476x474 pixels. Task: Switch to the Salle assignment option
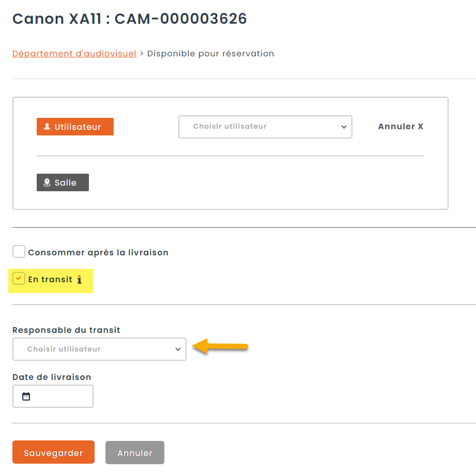[x=63, y=182]
